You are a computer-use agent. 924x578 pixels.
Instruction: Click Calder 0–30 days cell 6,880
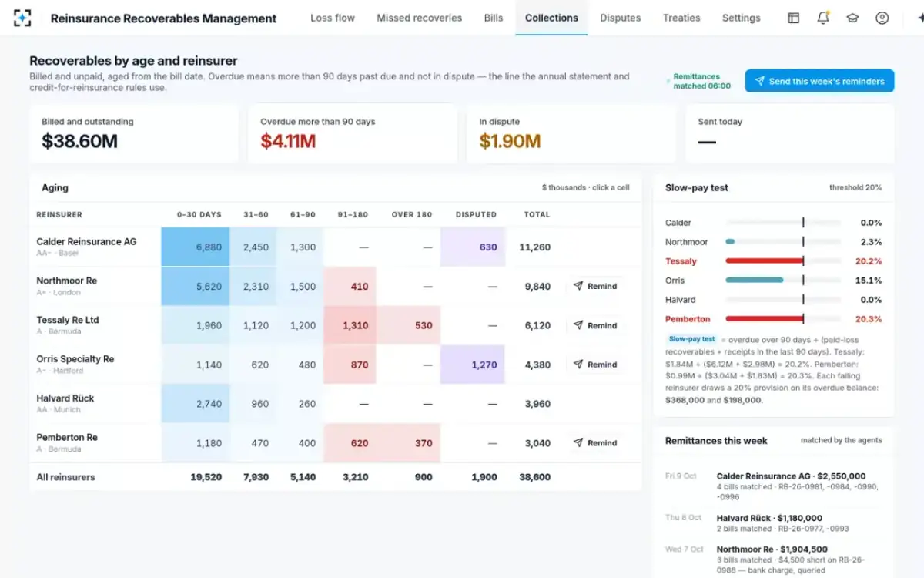[x=196, y=247]
